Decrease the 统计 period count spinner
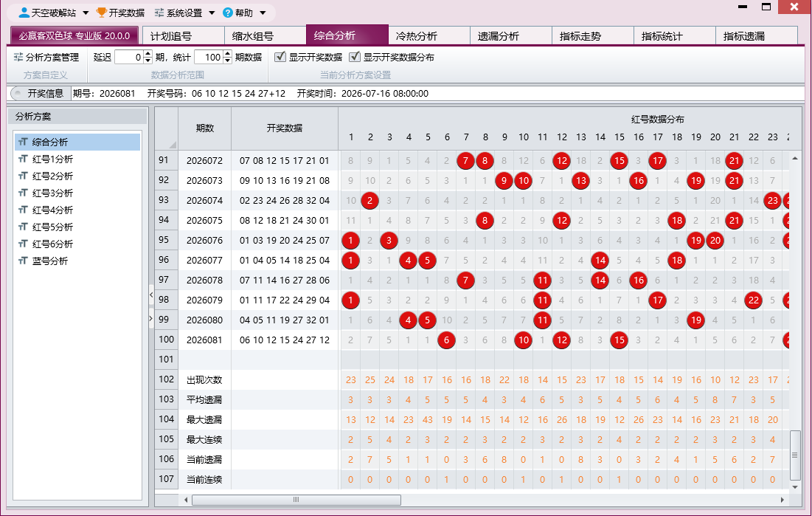Viewport: 812px width, 516px height. (x=227, y=60)
